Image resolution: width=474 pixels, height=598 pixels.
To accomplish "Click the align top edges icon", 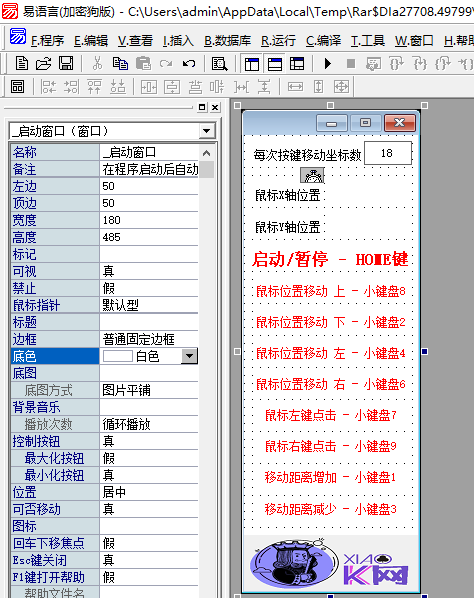I will [95, 87].
